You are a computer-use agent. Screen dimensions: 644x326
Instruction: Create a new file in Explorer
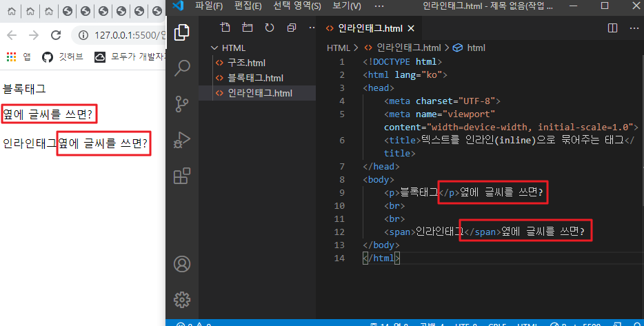[225, 28]
